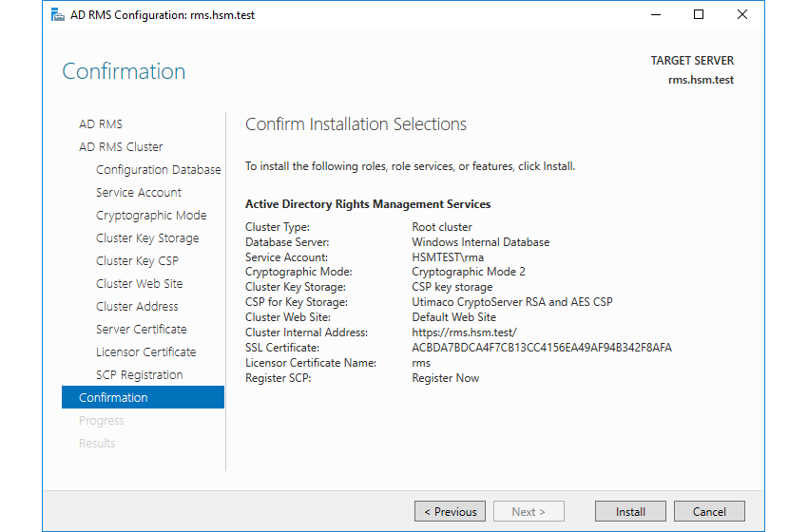Open the Service Account step

point(139,193)
